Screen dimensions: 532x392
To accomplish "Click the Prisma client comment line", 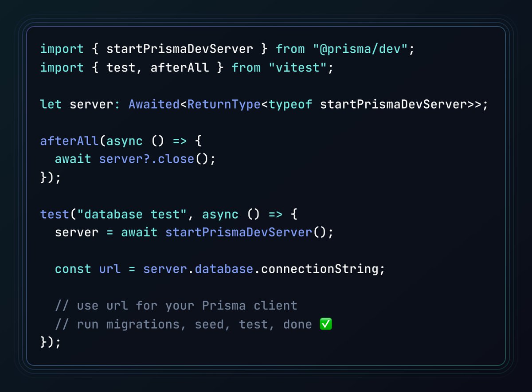I will click(x=175, y=306).
